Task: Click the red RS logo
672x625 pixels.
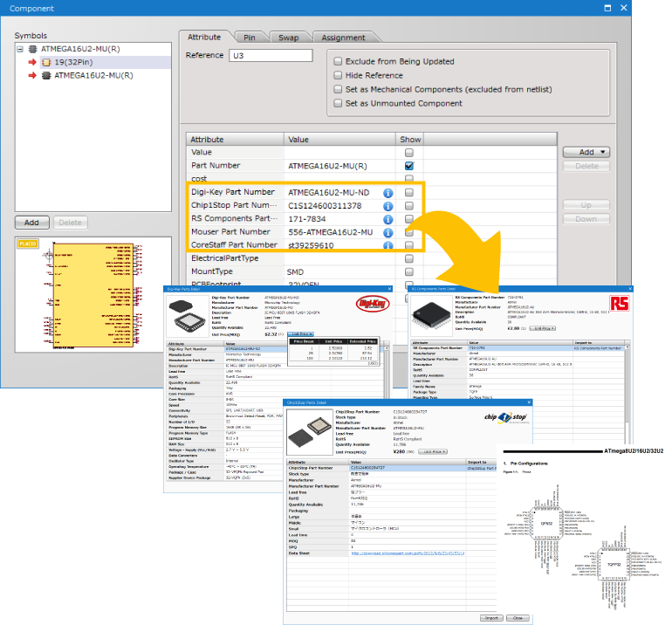Action: coord(620,304)
